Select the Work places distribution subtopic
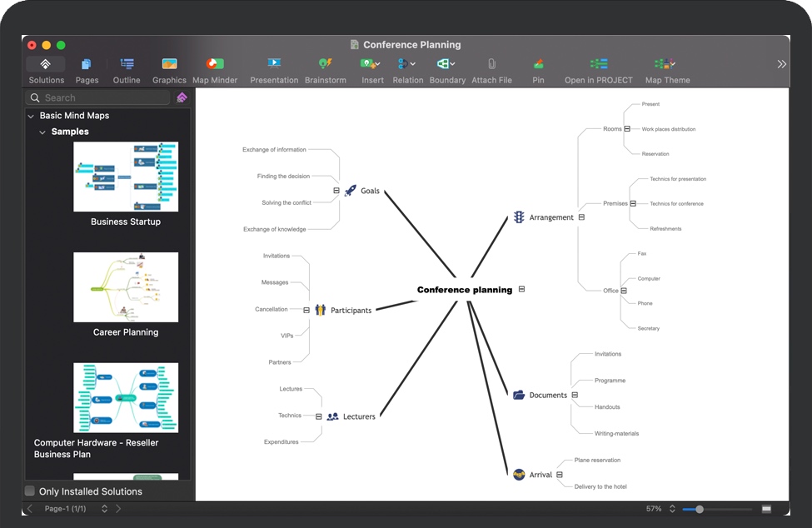Viewport: 812px width, 528px height. pos(669,129)
